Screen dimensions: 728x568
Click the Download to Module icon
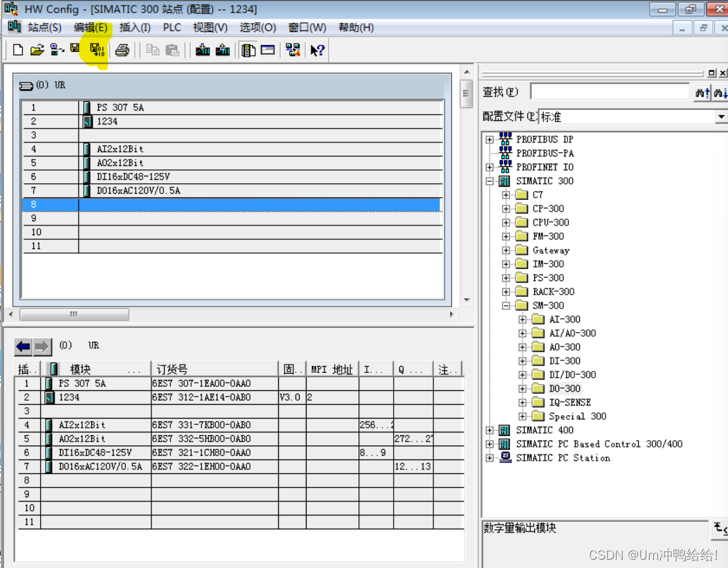point(203,50)
